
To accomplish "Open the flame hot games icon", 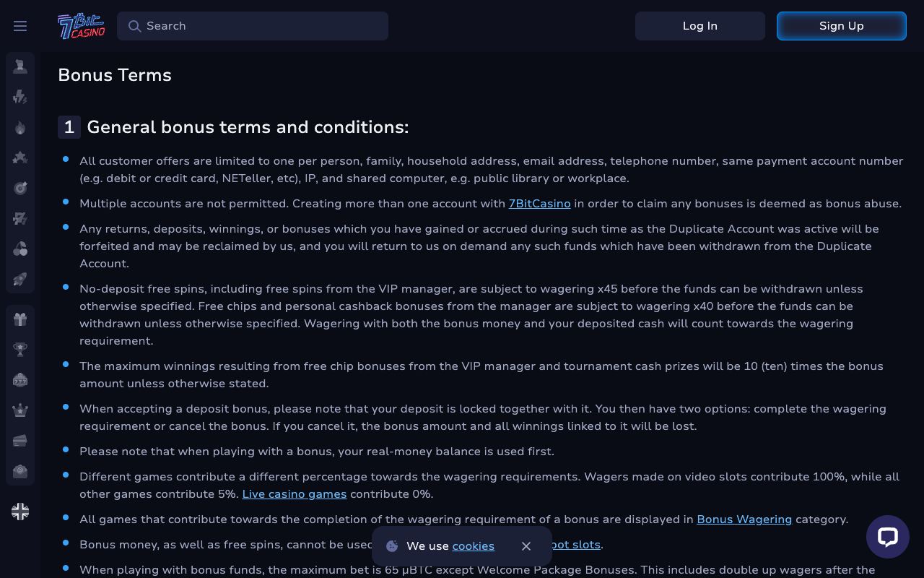I will [x=20, y=128].
